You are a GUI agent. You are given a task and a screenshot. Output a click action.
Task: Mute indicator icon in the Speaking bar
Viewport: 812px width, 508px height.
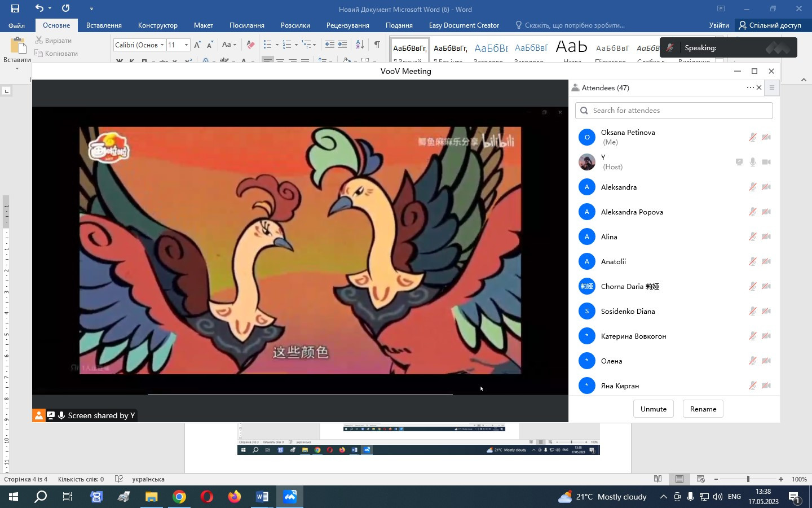point(669,48)
